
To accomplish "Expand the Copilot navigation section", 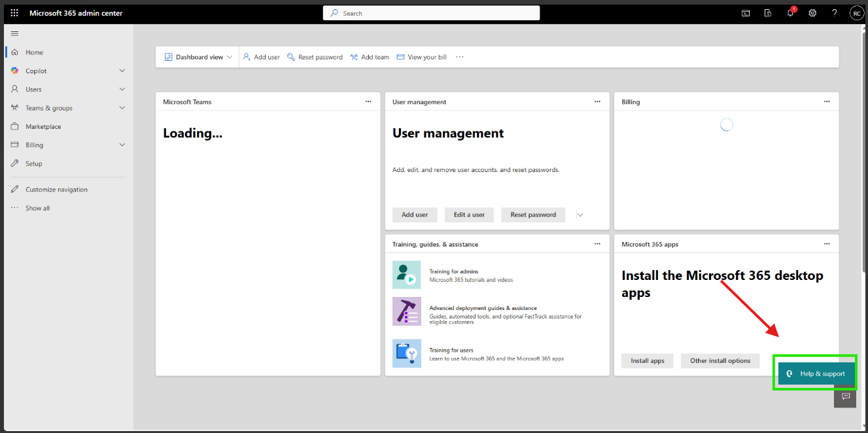I will (122, 71).
